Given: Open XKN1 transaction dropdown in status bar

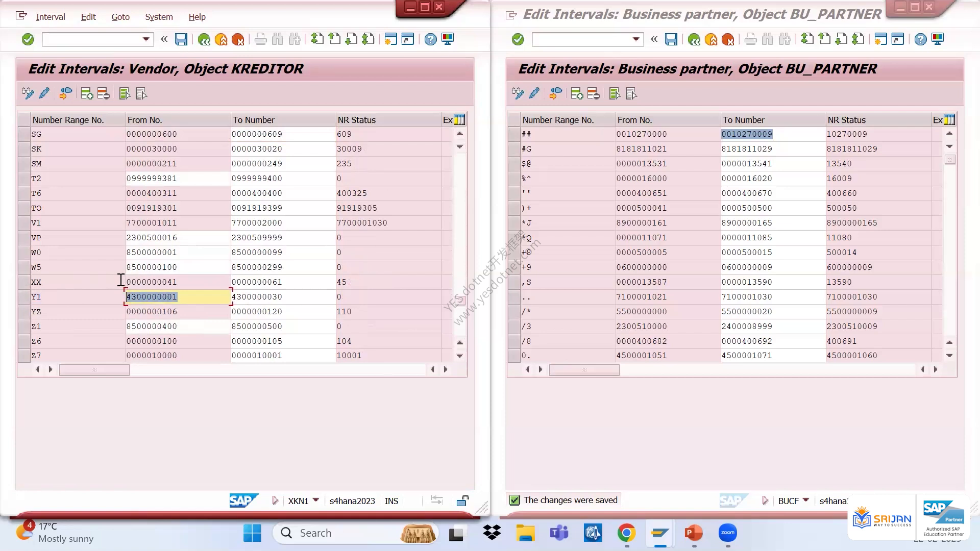Looking at the screenshot, I should (x=315, y=500).
